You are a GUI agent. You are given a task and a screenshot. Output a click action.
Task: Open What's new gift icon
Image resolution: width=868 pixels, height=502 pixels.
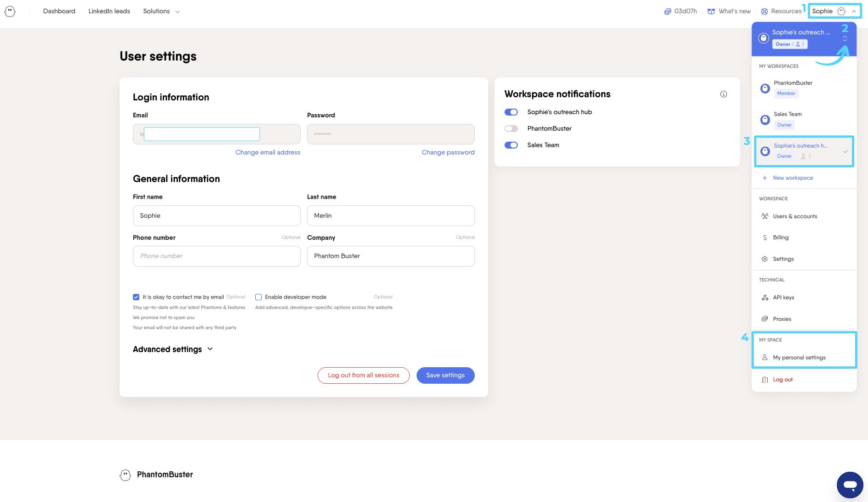click(711, 11)
